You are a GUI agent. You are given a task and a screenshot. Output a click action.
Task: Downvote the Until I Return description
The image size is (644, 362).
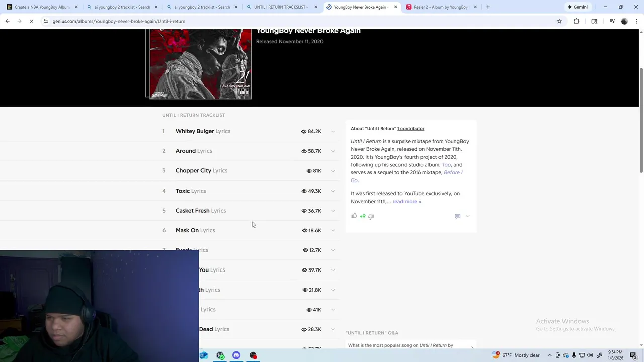(371, 216)
